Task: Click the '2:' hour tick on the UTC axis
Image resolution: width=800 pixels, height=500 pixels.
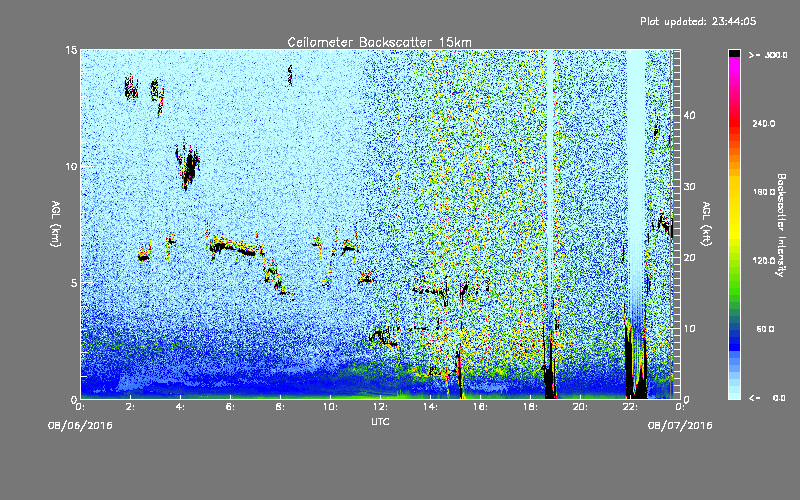Action: (x=131, y=407)
